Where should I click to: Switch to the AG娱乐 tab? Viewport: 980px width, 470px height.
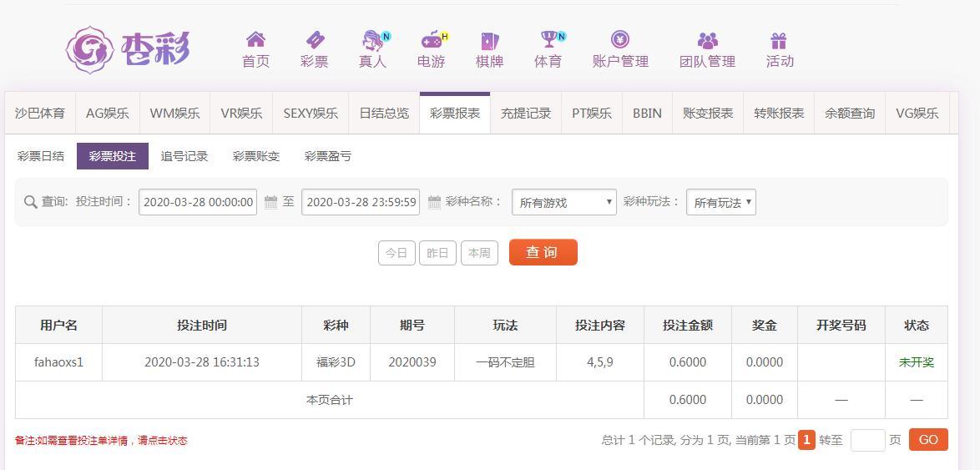108,114
